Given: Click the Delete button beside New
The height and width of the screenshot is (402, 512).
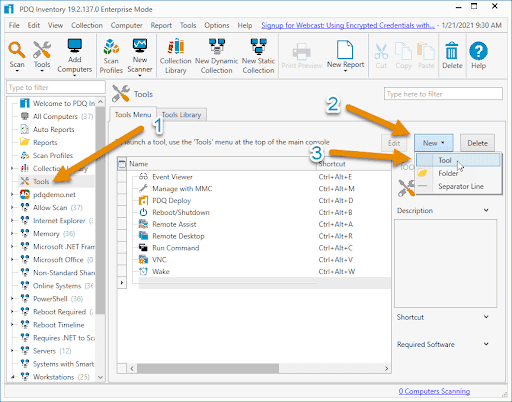Looking at the screenshot, I should 477,143.
